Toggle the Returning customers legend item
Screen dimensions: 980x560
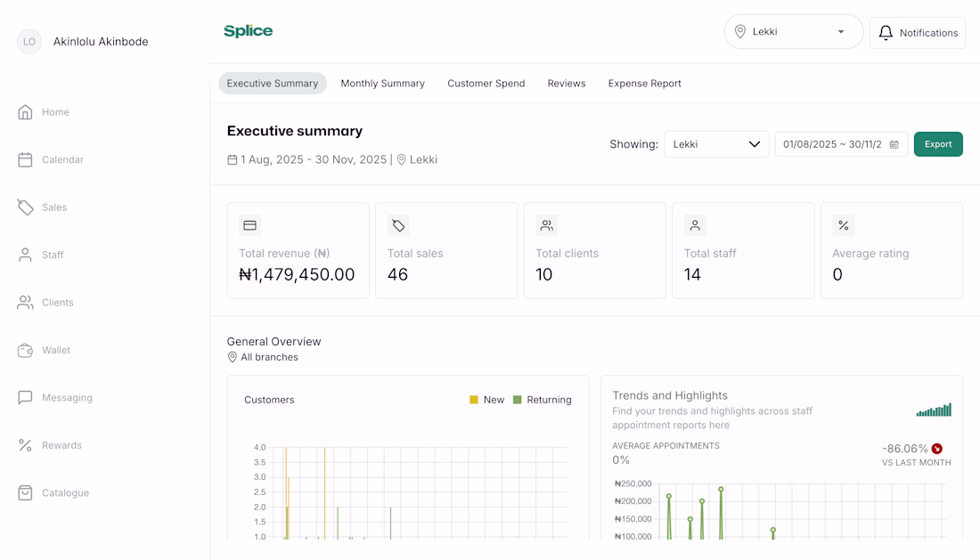[x=543, y=400]
